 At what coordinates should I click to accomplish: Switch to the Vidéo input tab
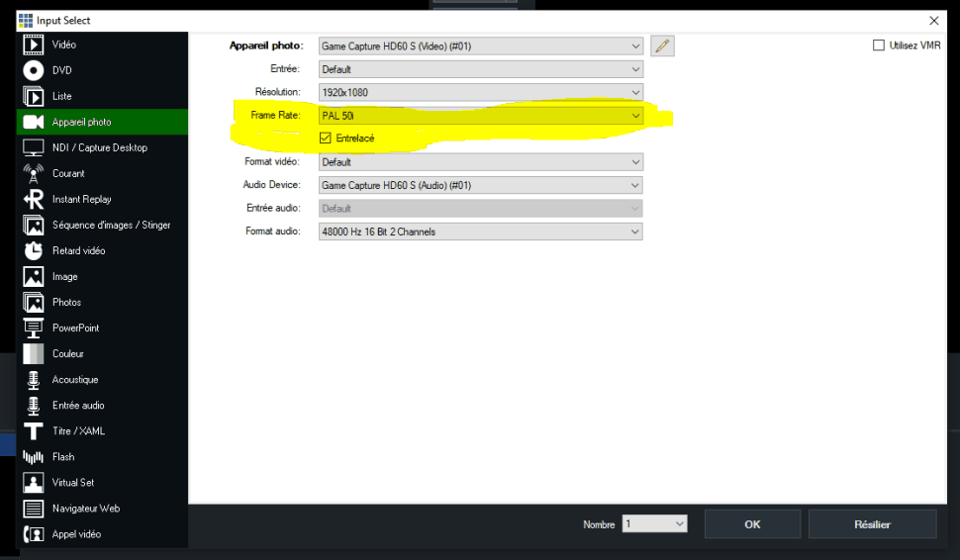[x=63, y=45]
